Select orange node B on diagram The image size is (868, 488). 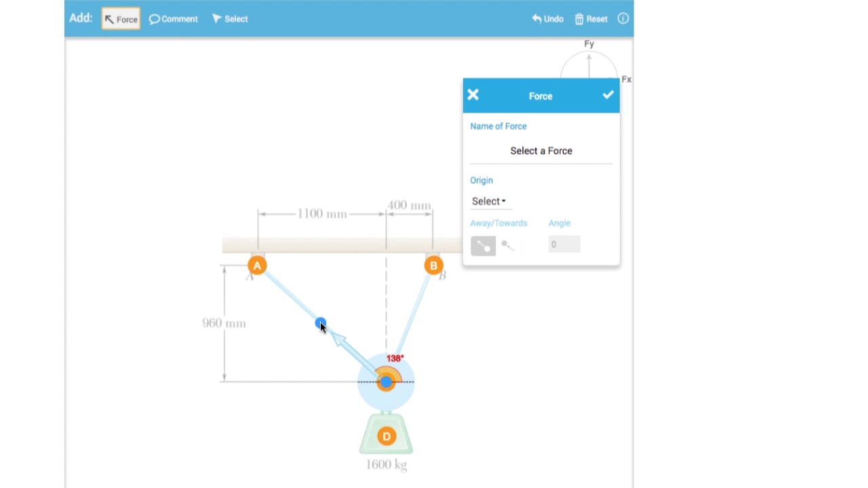433,266
